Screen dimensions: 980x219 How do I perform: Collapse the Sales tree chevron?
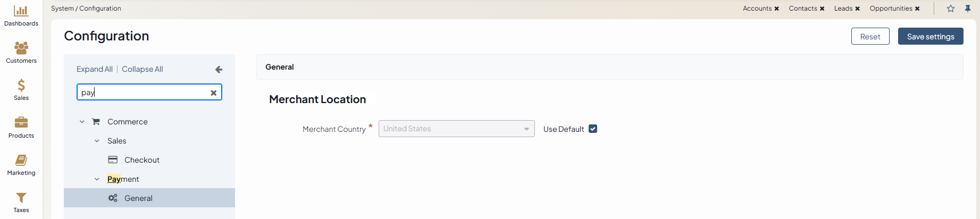(97, 141)
